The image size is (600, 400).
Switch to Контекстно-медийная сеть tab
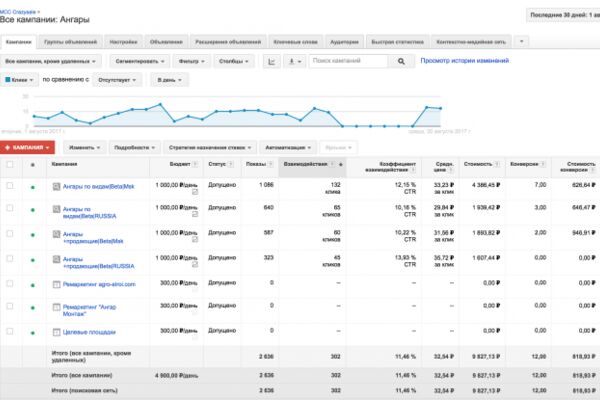[x=471, y=42]
